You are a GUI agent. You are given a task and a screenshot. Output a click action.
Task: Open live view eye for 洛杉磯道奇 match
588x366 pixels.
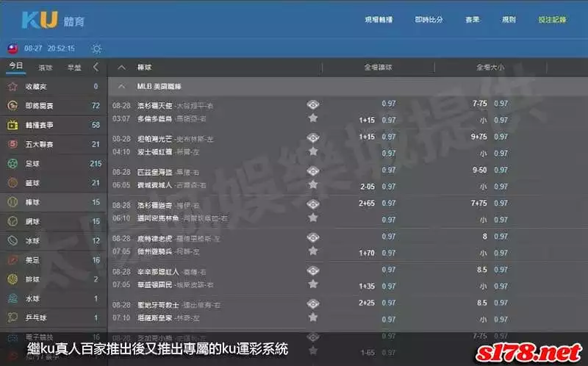coord(313,204)
